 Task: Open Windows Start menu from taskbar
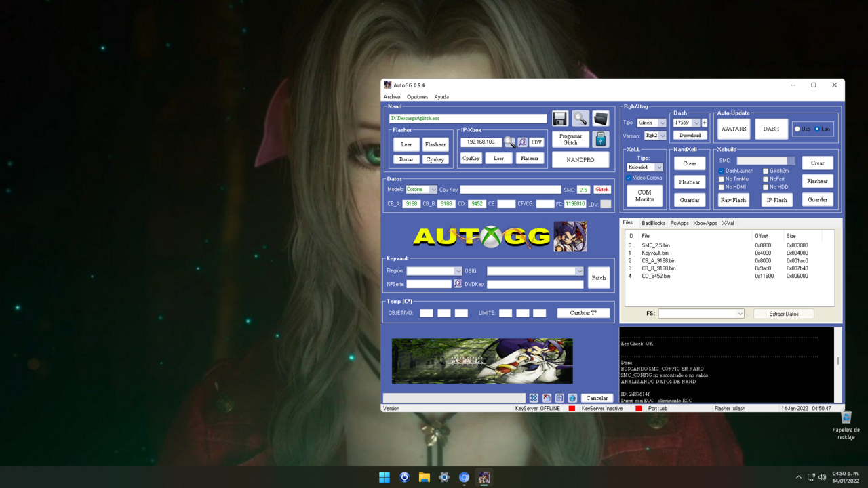pos(384,477)
